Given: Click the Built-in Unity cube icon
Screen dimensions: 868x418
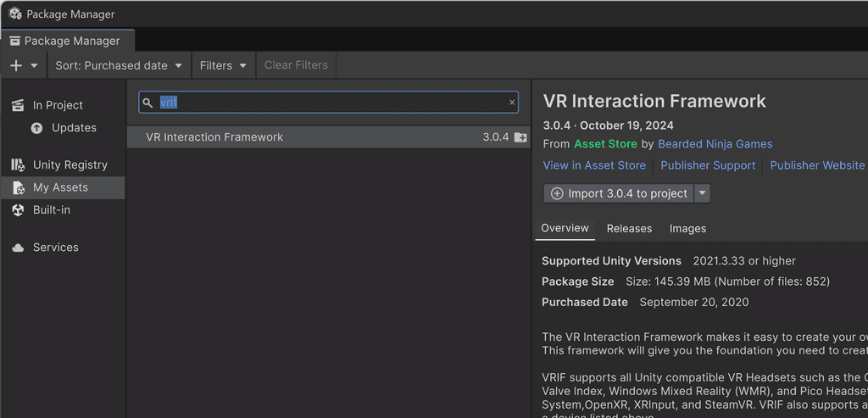Looking at the screenshot, I should pyautogui.click(x=19, y=210).
